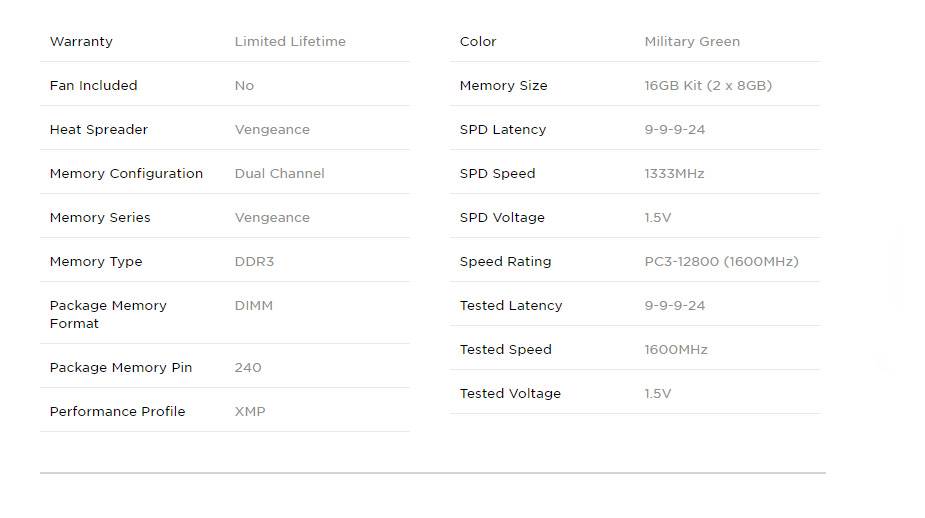This screenshot has width=925, height=518.
Task: Click the 16GB Kit memory size value
Action: [x=708, y=86]
